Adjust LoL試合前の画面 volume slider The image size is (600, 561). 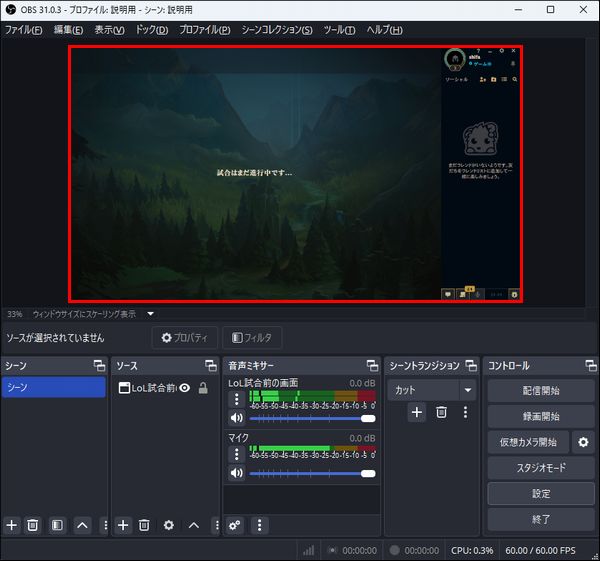(x=312, y=418)
